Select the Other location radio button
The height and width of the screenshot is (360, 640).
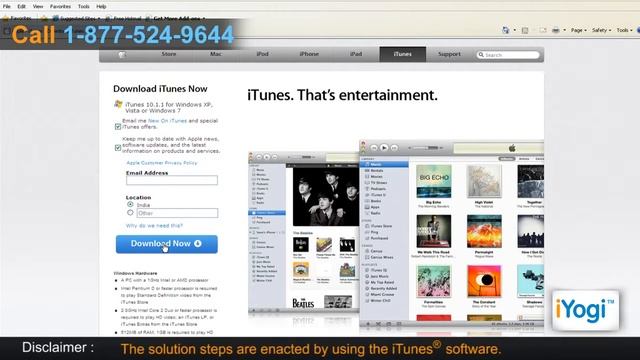(130, 213)
